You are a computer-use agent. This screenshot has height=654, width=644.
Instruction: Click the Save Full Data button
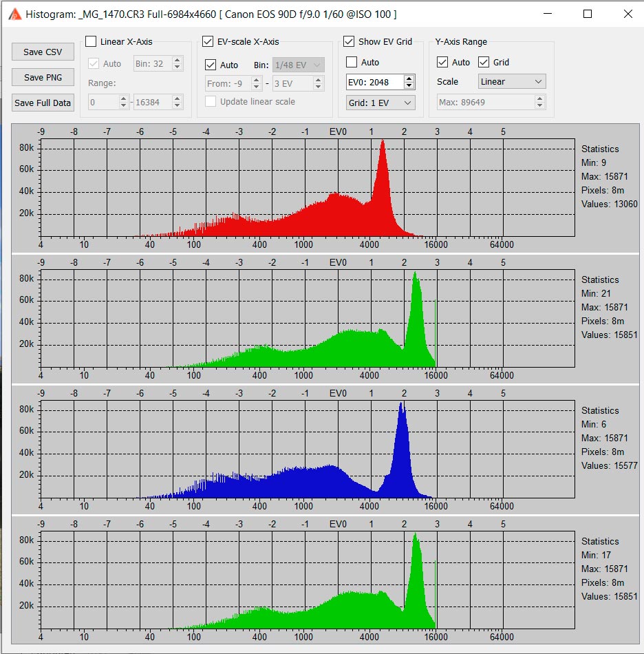click(x=43, y=103)
